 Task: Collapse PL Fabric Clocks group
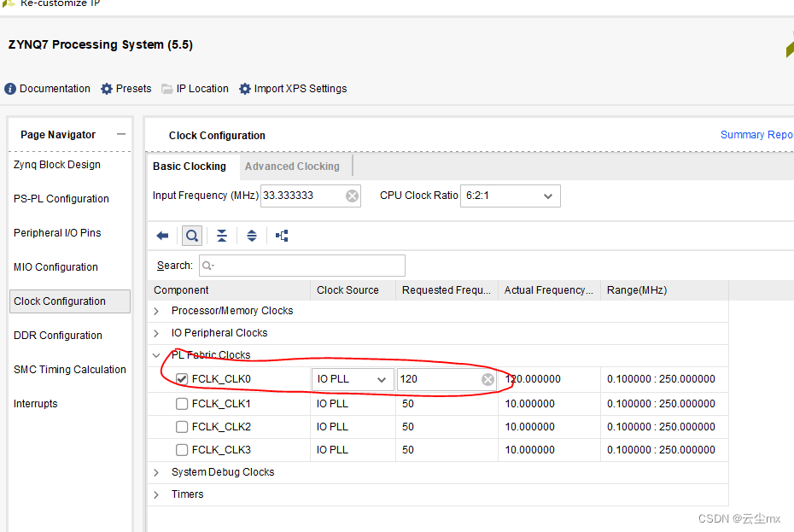point(156,355)
